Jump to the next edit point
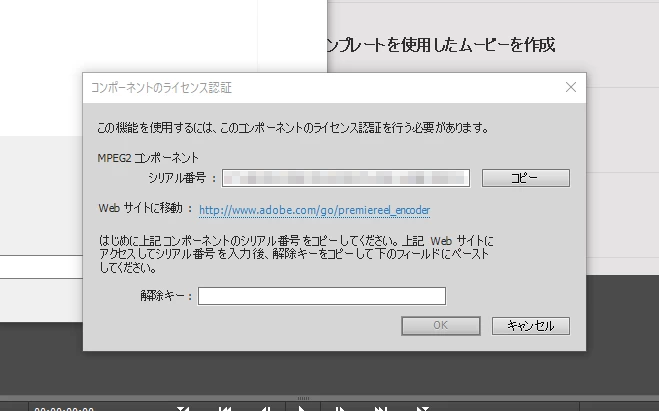Screen dimensions: 659x411 [380, 408]
